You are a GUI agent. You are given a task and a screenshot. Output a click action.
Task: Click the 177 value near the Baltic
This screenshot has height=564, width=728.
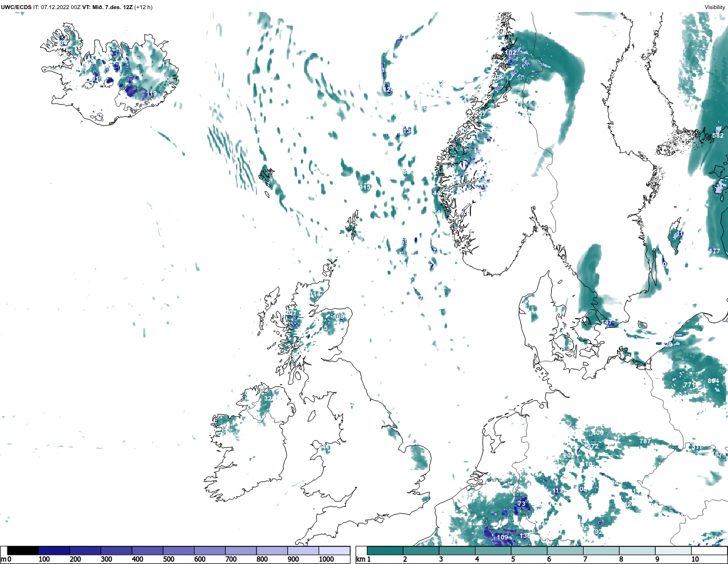[715, 251]
